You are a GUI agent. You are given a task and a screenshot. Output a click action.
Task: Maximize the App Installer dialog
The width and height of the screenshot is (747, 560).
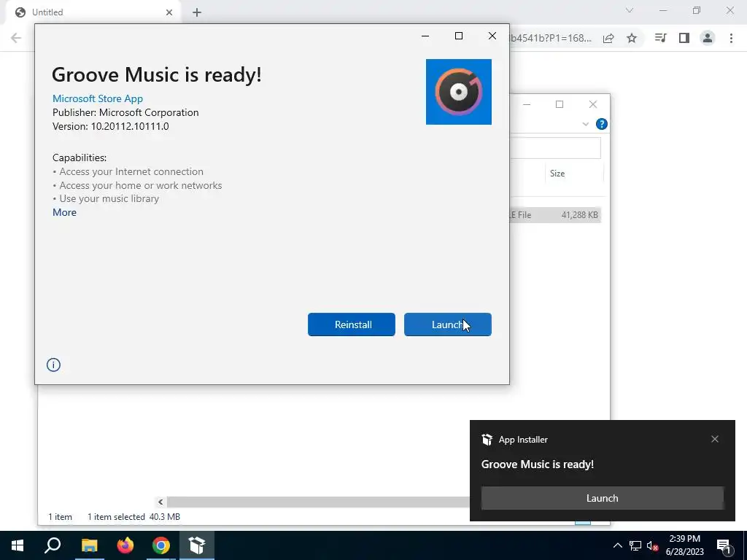click(459, 36)
